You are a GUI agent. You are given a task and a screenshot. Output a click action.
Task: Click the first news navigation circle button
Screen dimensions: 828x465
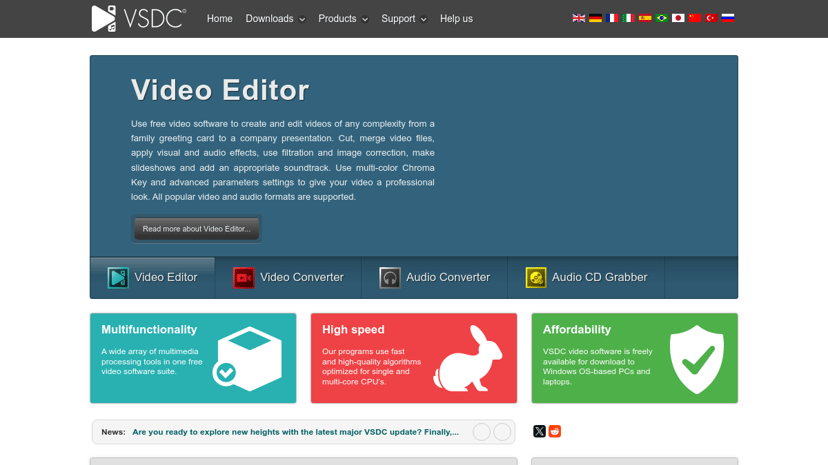click(482, 432)
